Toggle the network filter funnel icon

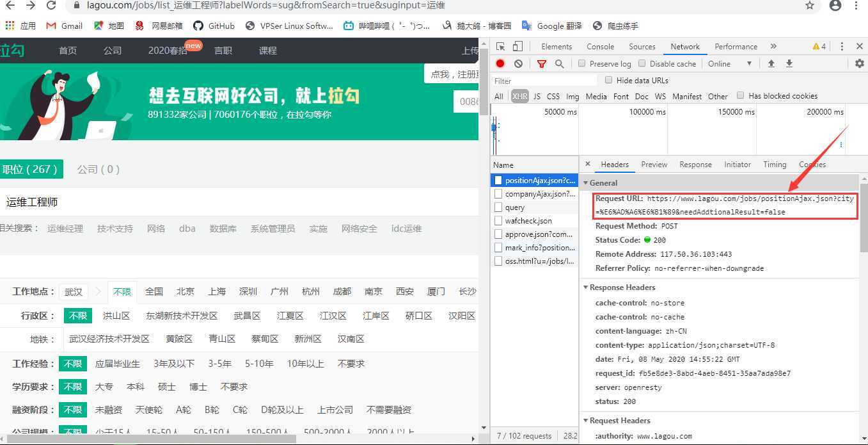(x=542, y=63)
